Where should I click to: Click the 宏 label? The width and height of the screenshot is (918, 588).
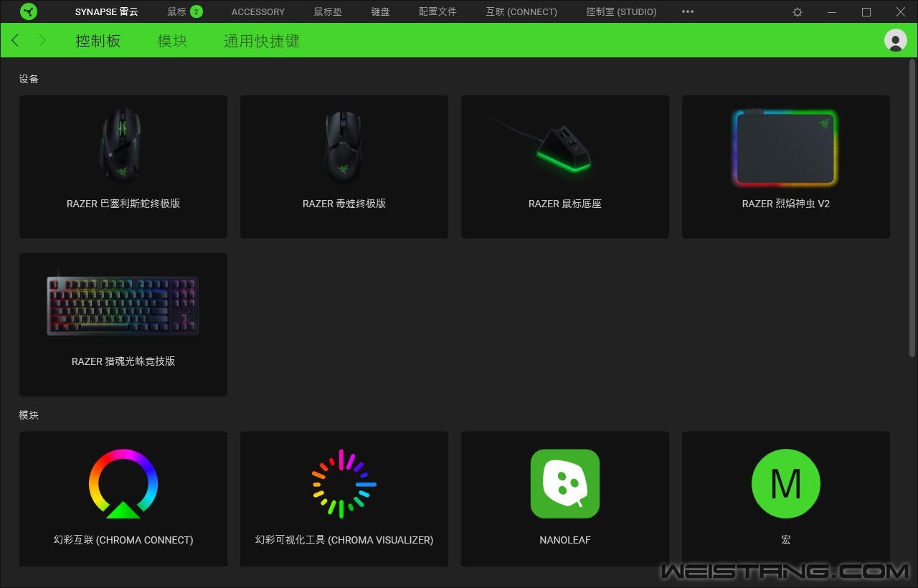(x=786, y=540)
